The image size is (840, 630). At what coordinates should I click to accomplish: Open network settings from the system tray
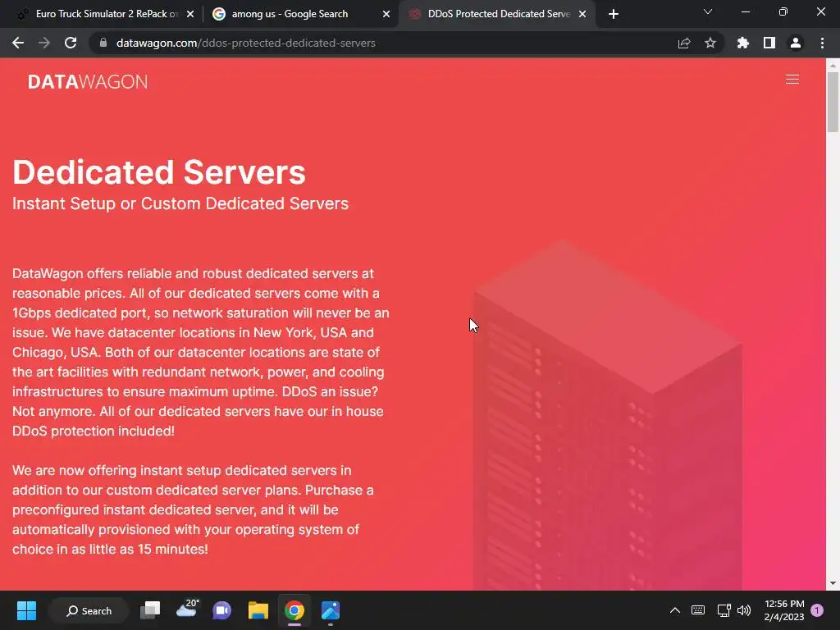tap(724, 610)
